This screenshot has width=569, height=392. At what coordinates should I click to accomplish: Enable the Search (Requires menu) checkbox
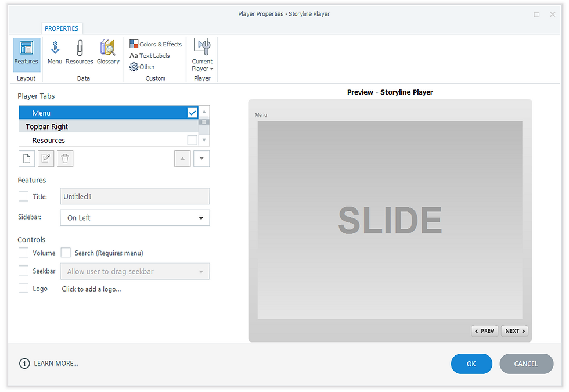pos(66,253)
